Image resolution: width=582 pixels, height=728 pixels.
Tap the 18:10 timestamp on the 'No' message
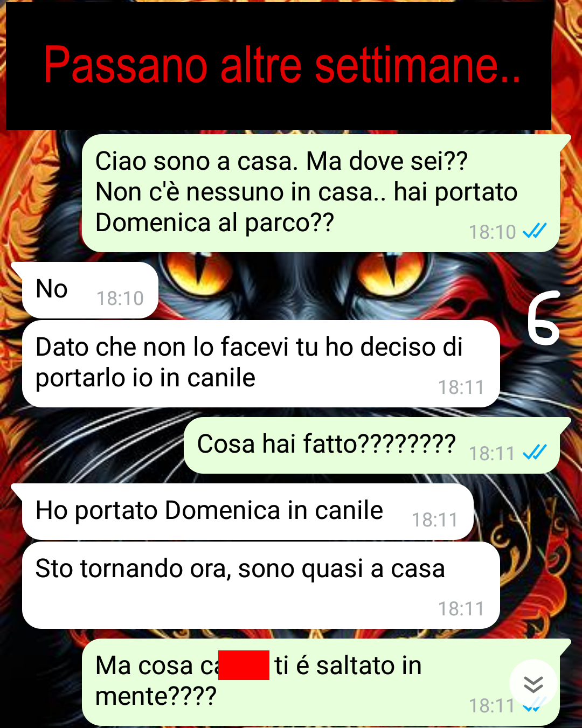point(120,298)
